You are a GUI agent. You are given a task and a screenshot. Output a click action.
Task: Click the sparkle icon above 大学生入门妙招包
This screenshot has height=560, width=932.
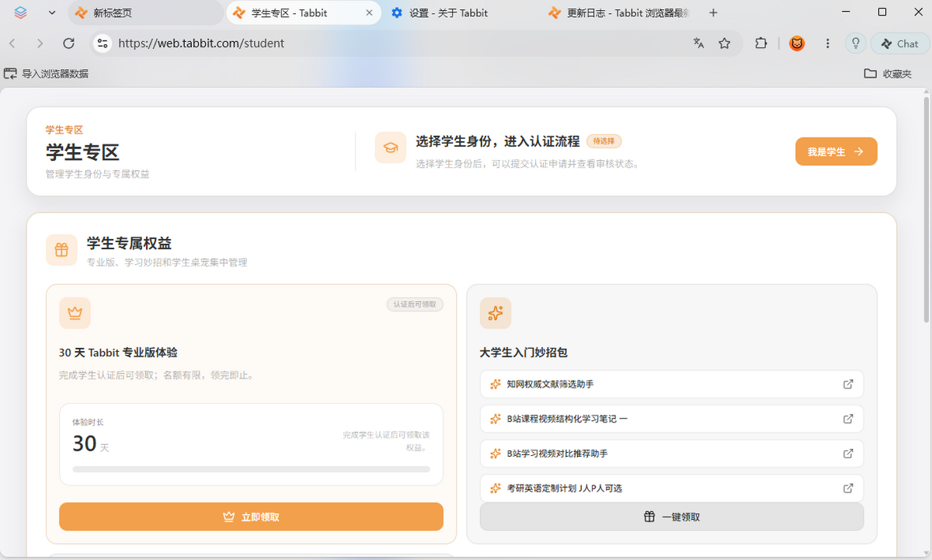coord(496,313)
